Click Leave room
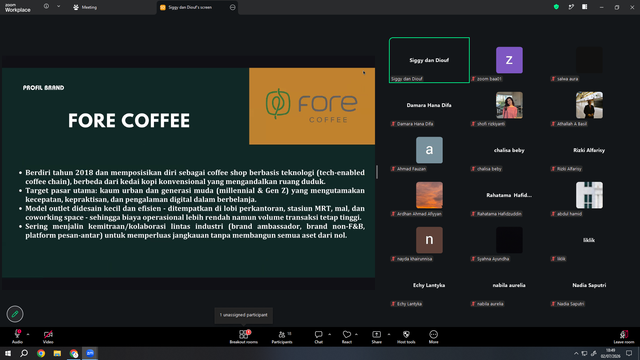The width and height of the screenshot is (640, 360). (624, 337)
